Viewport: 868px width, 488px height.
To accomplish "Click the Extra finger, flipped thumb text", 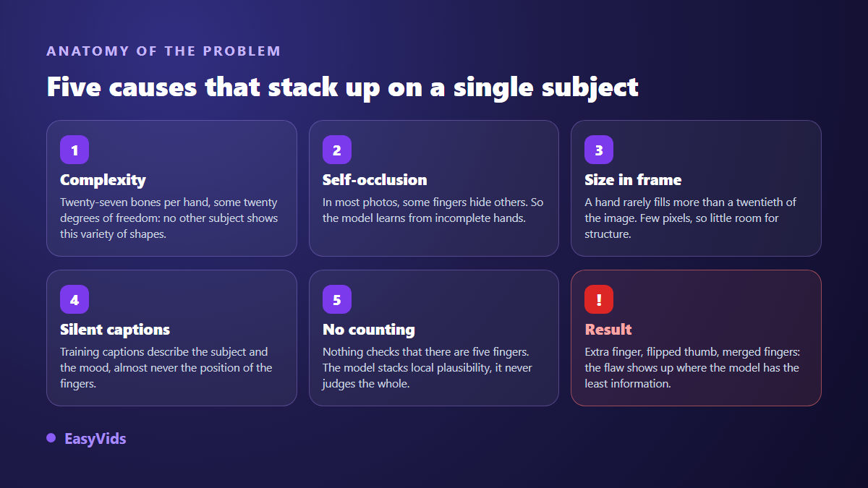I will pyautogui.click(x=693, y=368).
